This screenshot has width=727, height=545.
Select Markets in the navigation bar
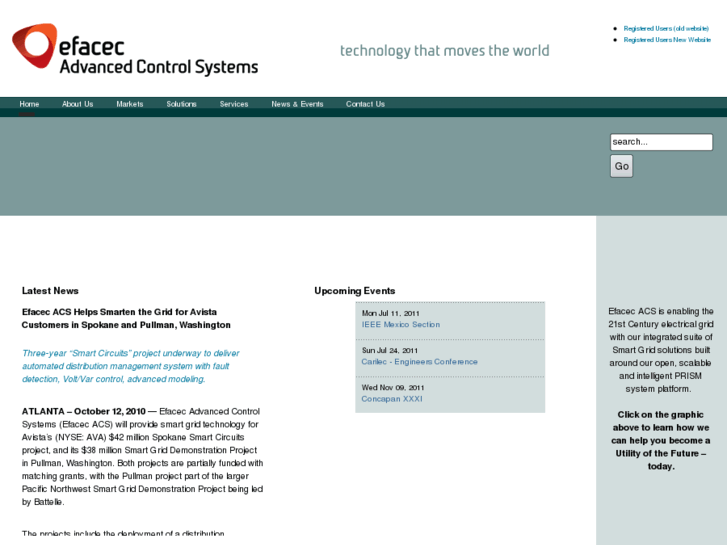(x=130, y=104)
